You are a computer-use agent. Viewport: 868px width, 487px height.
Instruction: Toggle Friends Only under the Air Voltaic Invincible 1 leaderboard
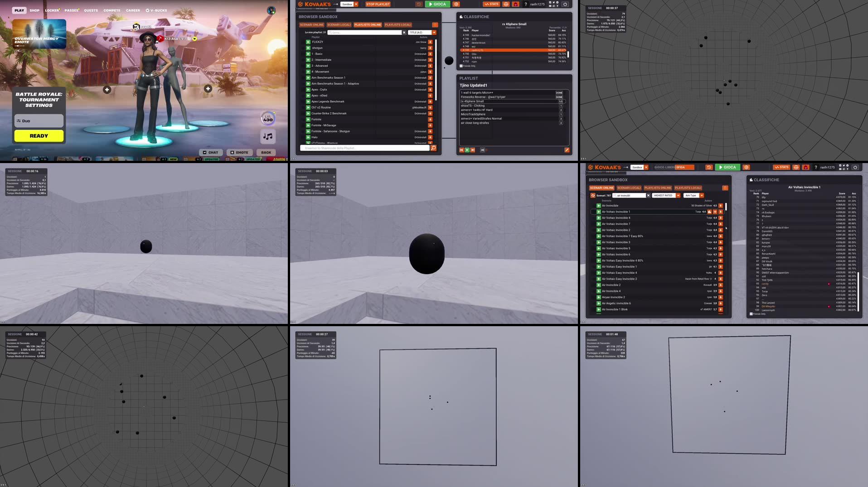(x=752, y=313)
